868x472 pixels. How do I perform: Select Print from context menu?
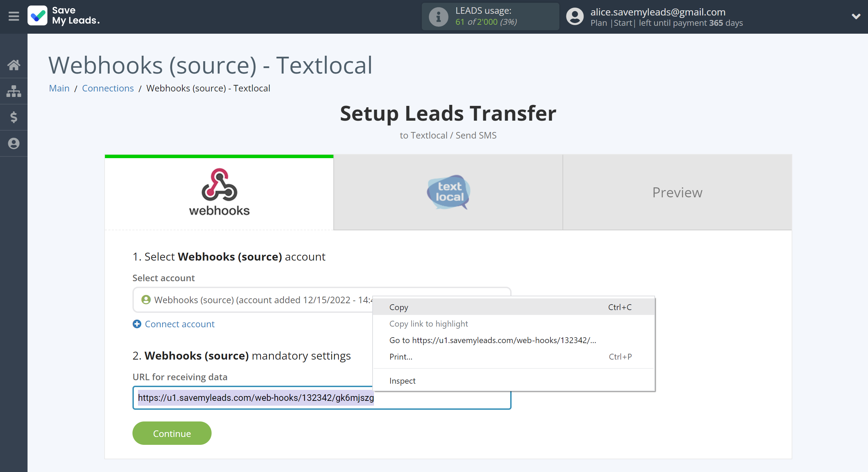point(401,356)
